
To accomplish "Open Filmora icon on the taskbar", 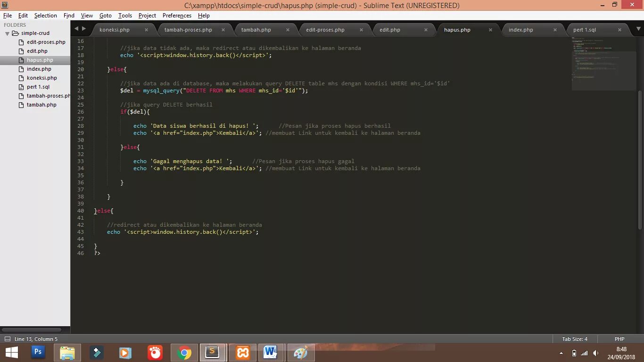I will pos(97,353).
